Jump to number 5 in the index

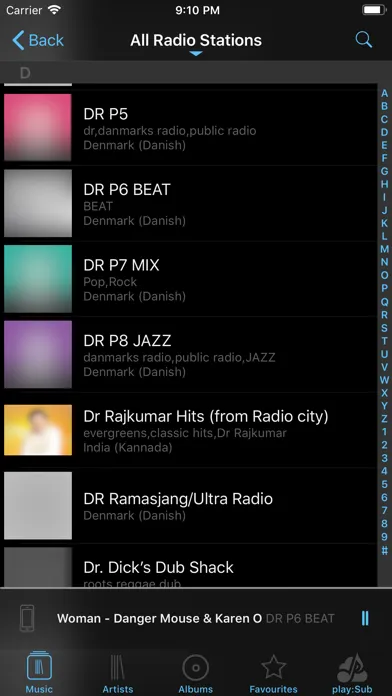(x=384, y=484)
